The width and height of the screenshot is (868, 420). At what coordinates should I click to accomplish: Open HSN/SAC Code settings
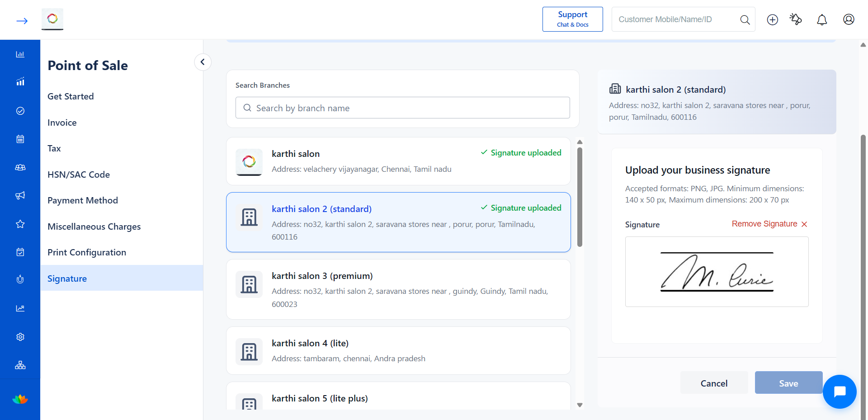point(79,175)
